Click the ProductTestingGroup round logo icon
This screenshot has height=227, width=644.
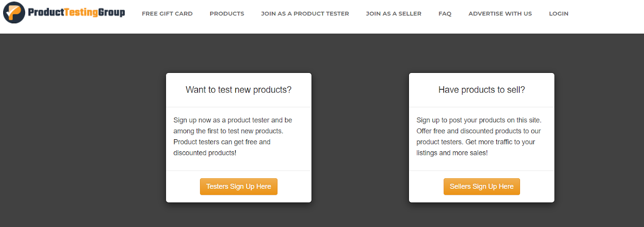pyautogui.click(x=14, y=12)
